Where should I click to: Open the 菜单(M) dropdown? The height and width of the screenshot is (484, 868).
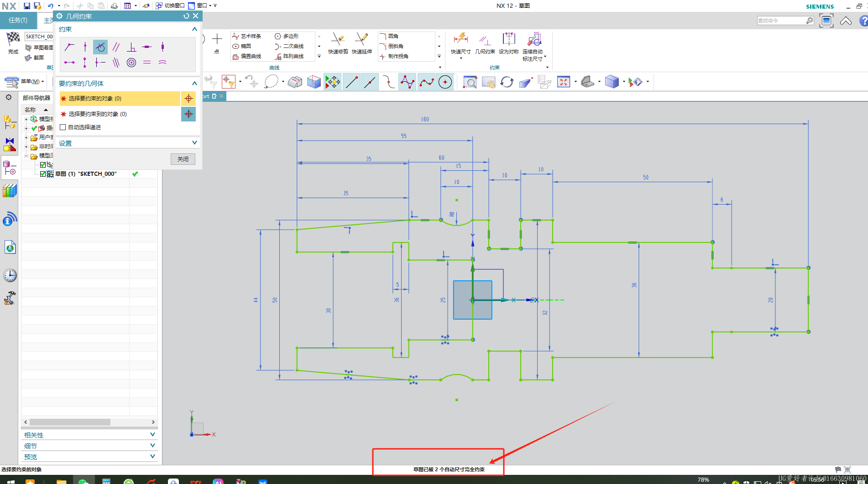click(x=25, y=82)
